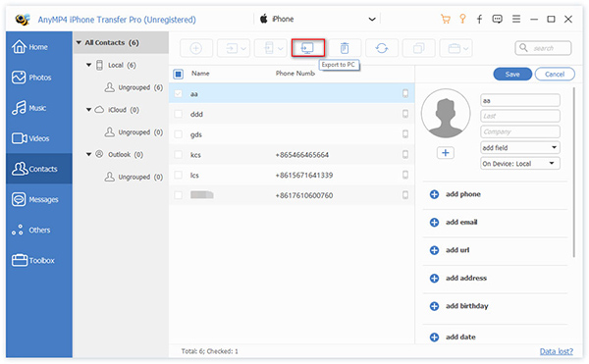Select phone number +8615671641339
The height and width of the screenshot is (364, 589).
[x=304, y=175]
